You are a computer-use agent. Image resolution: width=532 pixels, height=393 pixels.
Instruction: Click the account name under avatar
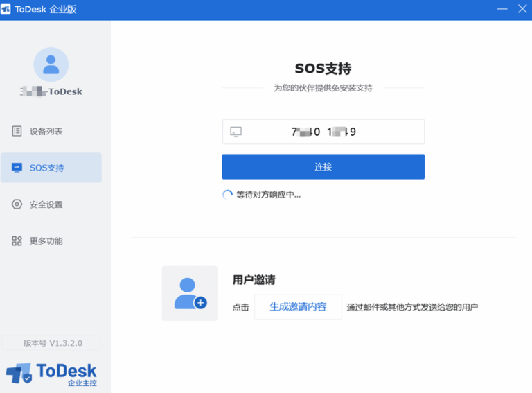click(x=51, y=91)
